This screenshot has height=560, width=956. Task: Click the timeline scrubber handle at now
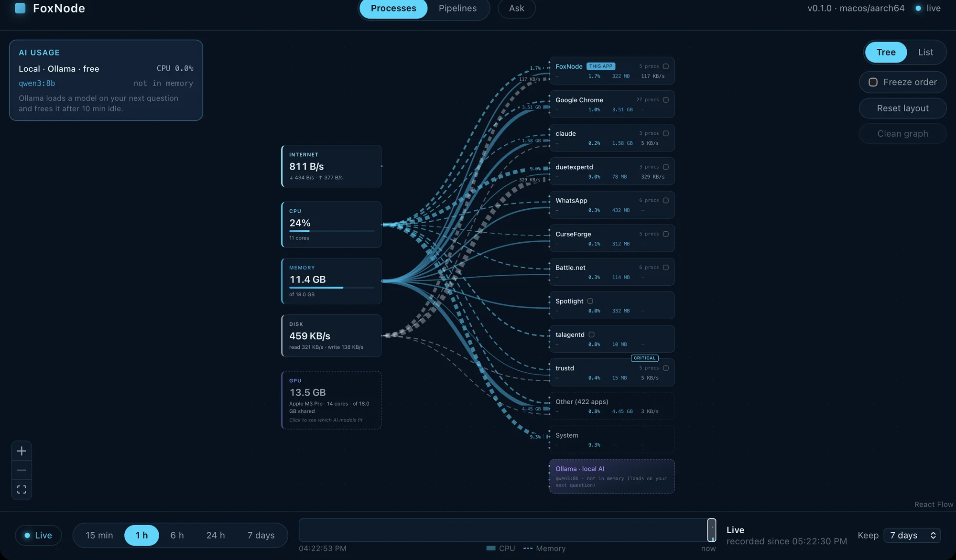pos(712,530)
